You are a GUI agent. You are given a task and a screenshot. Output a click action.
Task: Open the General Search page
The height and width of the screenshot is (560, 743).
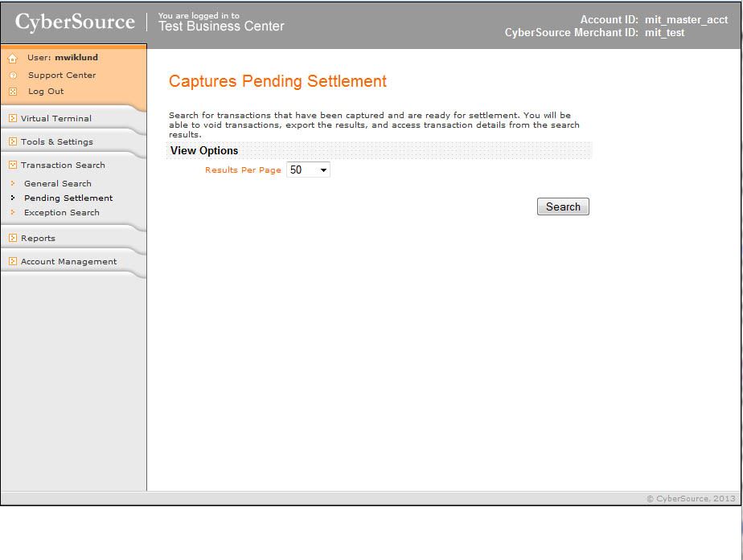click(x=58, y=184)
